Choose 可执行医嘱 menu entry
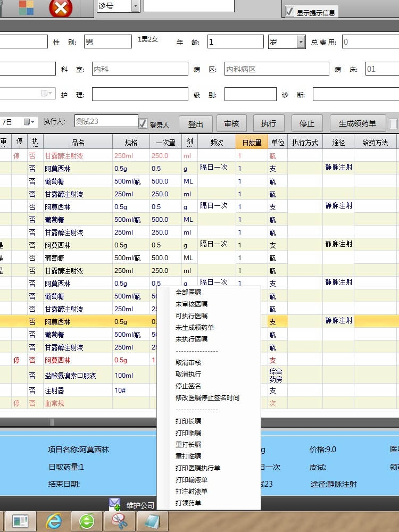This screenshot has width=399, height=532. 192,315
